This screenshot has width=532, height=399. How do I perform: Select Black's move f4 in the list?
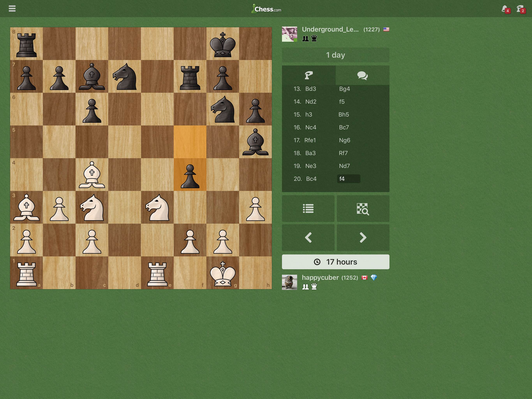click(x=349, y=179)
